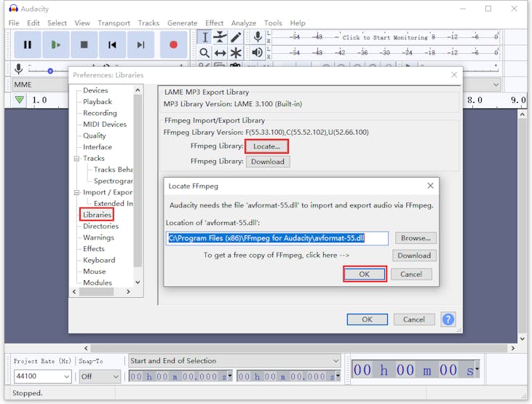The width and height of the screenshot is (532, 404).
Task: Click the Locate... FFmpeg Library button
Action: 266,146
